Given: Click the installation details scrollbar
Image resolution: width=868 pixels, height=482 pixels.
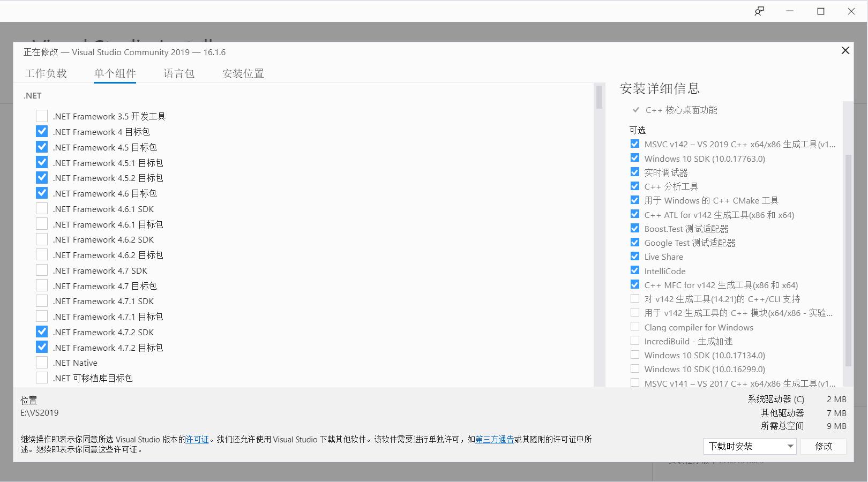Looking at the screenshot, I should 848,260.
